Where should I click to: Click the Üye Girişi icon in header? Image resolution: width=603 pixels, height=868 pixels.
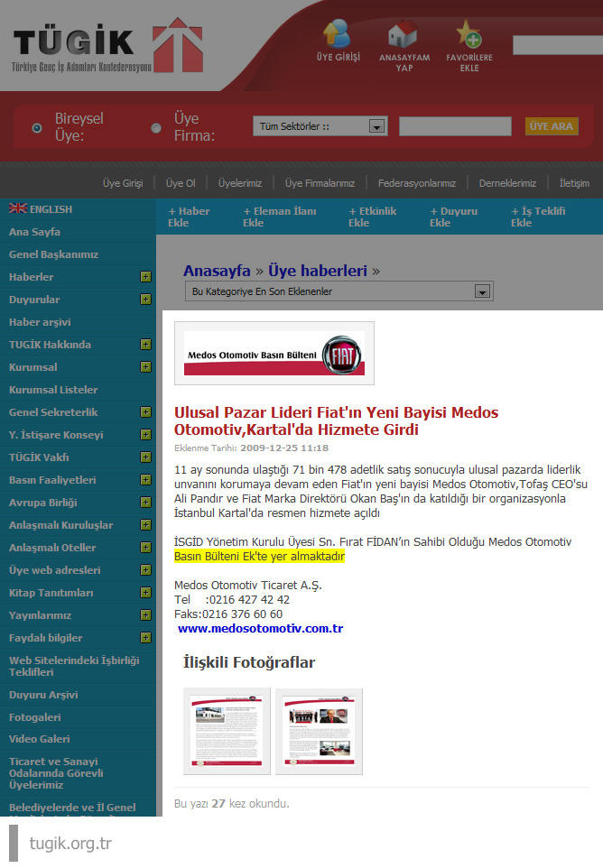pyautogui.click(x=337, y=33)
